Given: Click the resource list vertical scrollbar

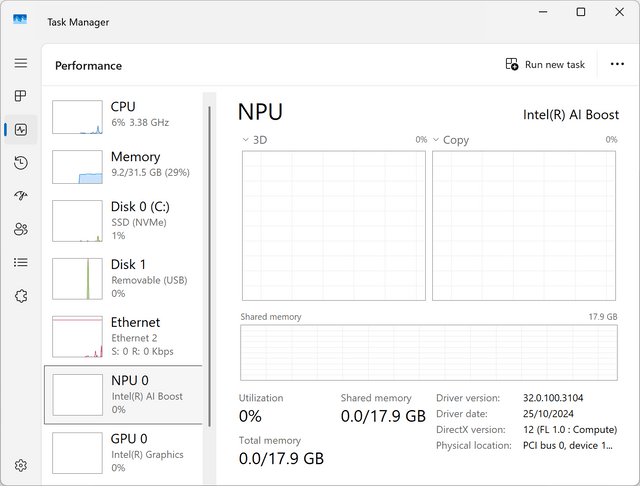Looking at the screenshot, I should (x=209, y=266).
